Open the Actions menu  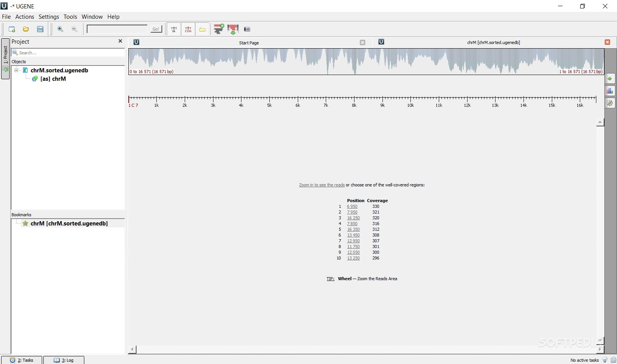[25, 16]
